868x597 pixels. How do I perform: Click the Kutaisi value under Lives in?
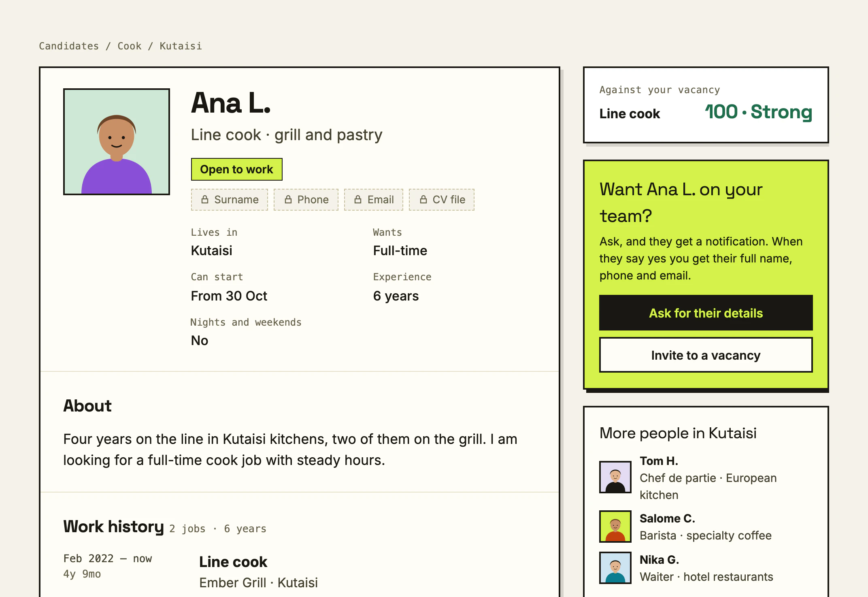coord(212,251)
